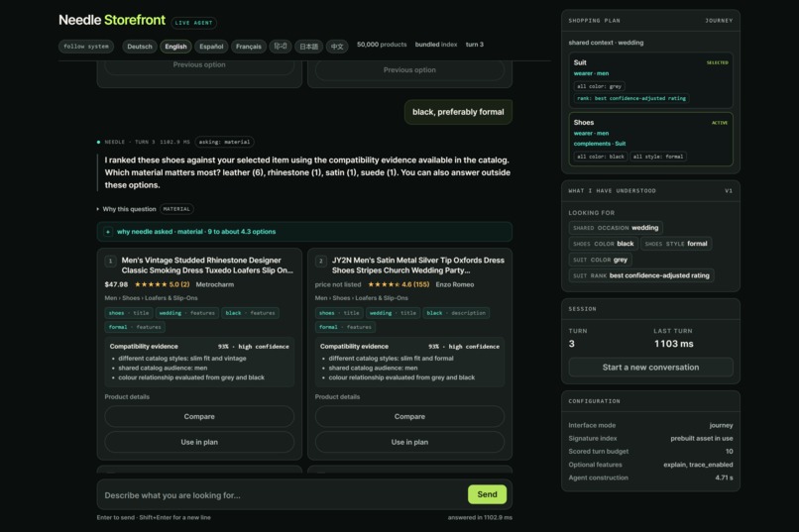Image resolution: width=799 pixels, height=532 pixels.
Task: Switch language to Chinese 中文
Action: pos(337,47)
